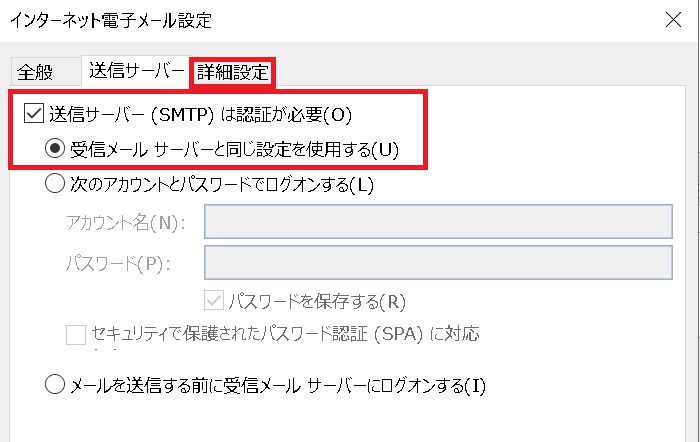Click the インターネット電子メール設定 title bar text

click(111, 20)
